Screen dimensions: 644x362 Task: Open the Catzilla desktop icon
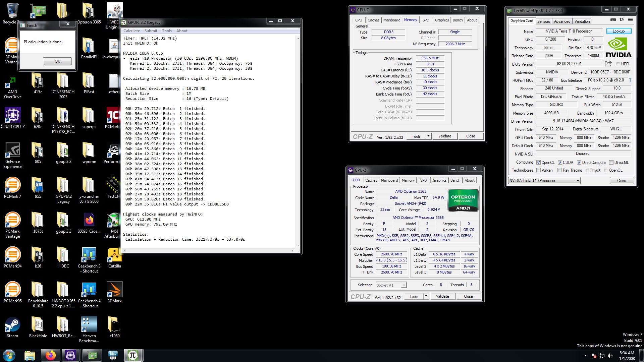pyautogui.click(x=114, y=257)
